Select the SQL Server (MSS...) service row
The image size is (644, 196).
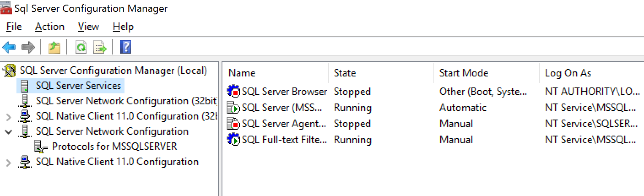[x=435, y=108]
